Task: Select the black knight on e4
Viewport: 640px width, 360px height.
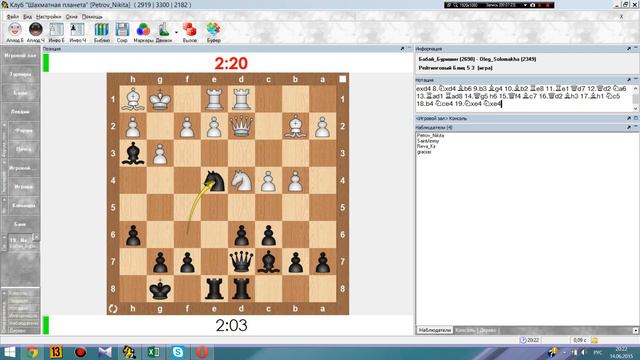Action: [214, 180]
